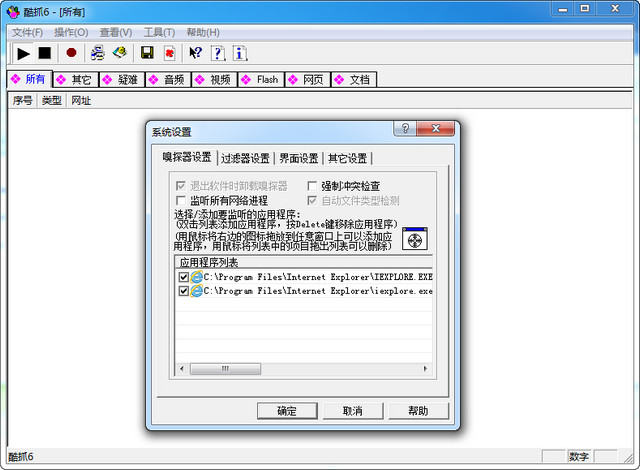The height and width of the screenshot is (470, 640).
Task: Open the 操作(O) menu
Action: 71,32
